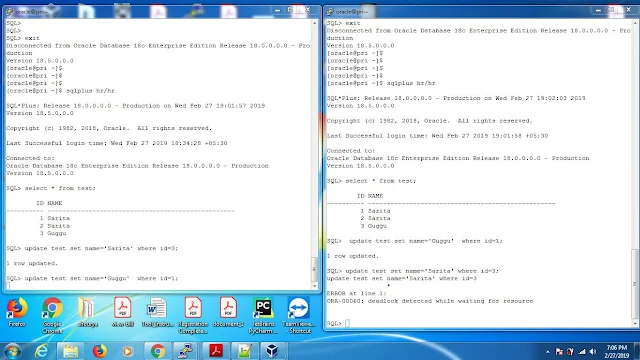
Task: Click right window update name='Guggu' where id=1 line
Action: coord(415,241)
